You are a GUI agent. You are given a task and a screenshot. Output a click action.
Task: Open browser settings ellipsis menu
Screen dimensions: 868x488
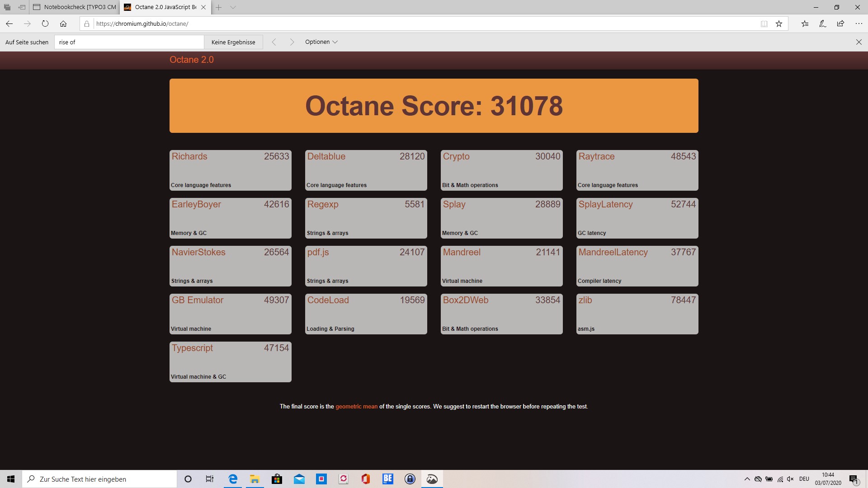tap(859, 23)
